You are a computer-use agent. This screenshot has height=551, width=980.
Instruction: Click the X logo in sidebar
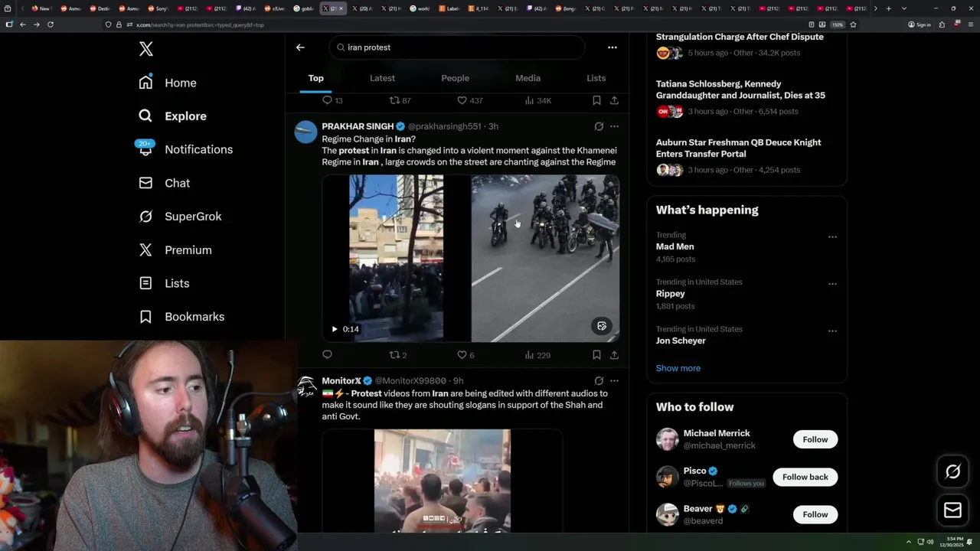pyautogui.click(x=146, y=49)
